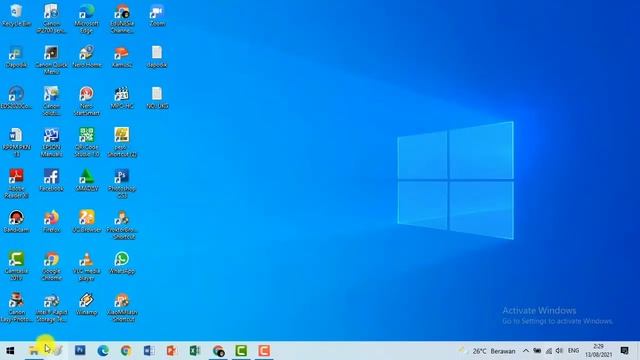Open orange Camtasia recorder taskbar icon
The width and height of the screenshot is (640, 360).
point(264,351)
